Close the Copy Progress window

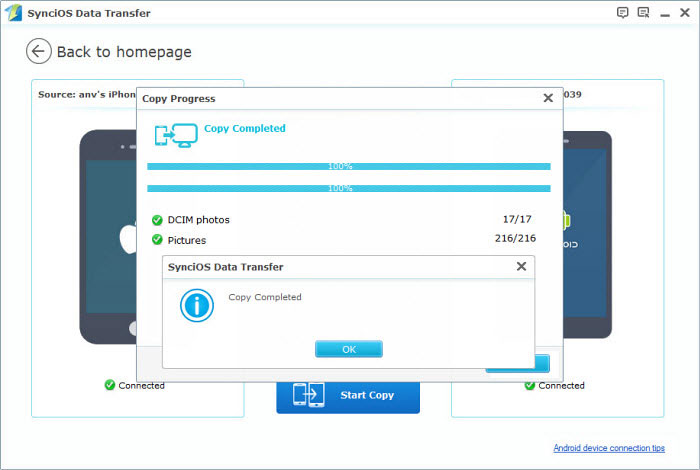point(548,98)
